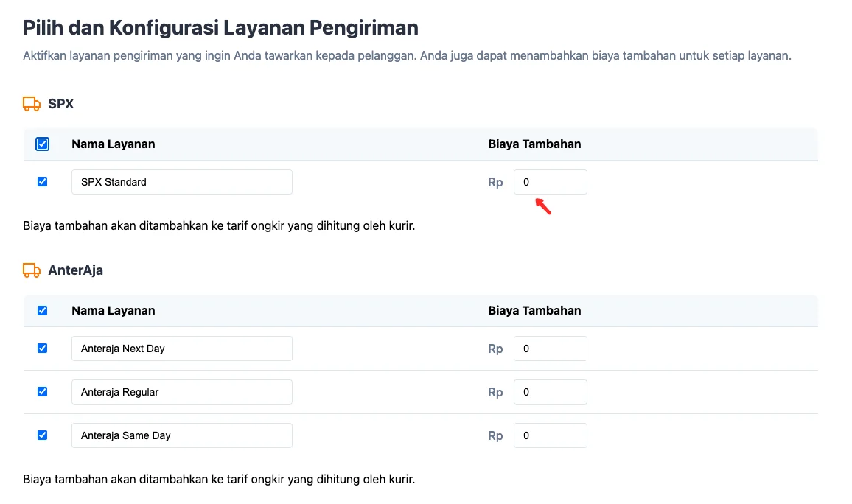Image resolution: width=852 pixels, height=504 pixels.
Task: Select the fee input for Anteraja Next Day
Action: pyautogui.click(x=550, y=348)
